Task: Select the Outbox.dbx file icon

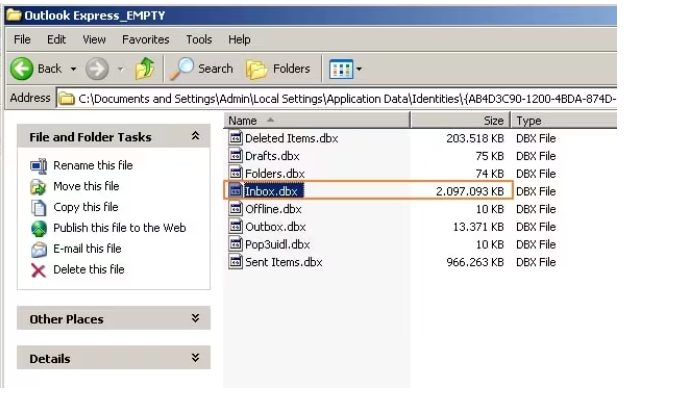Action: point(235,226)
